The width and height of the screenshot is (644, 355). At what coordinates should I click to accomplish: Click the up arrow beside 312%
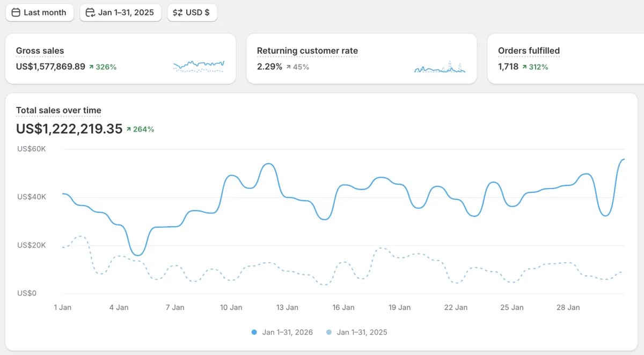525,67
